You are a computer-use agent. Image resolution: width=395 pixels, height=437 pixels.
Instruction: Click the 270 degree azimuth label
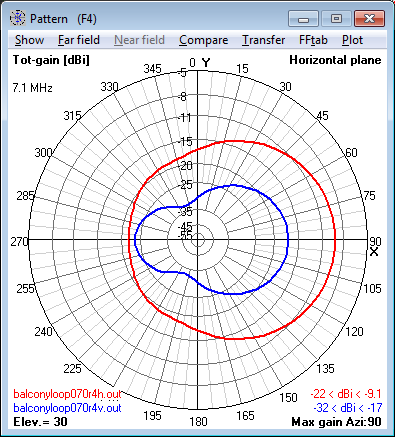pyautogui.click(x=19, y=242)
